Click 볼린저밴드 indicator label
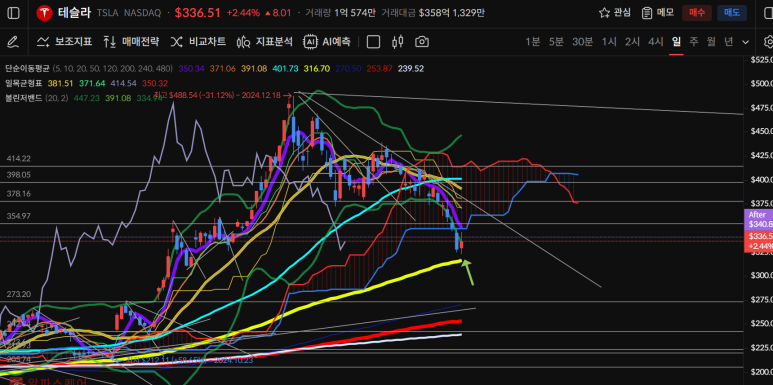Image resolution: width=773 pixels, height=385 pixels. (x=23, y=98)
